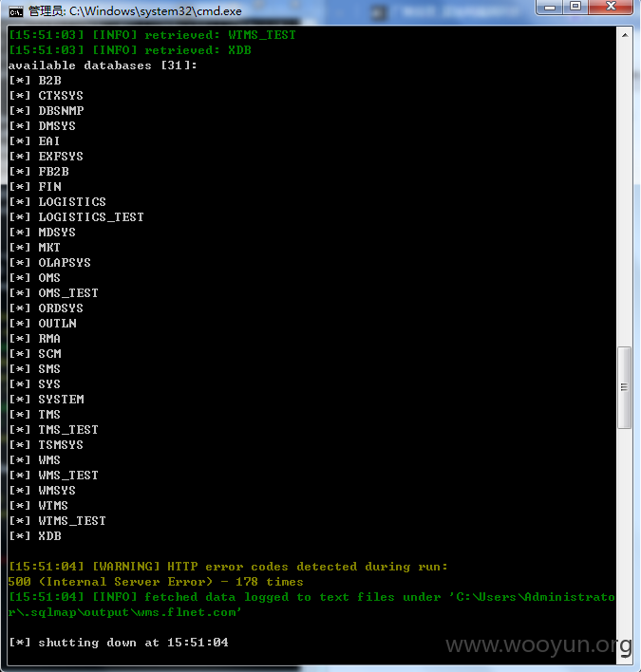Select the DBSNMP database entry
Image resolution: width=641 pixels, height=672 pixels.
pyautogui.click(x=47, y=110)
